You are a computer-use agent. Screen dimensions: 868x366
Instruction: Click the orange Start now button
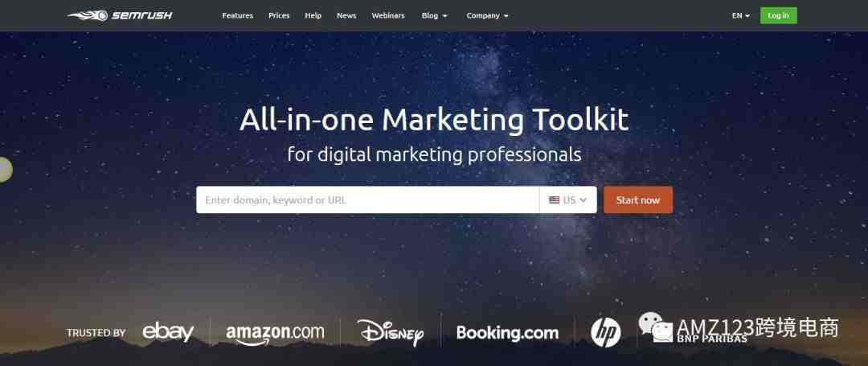pos(638,199)
